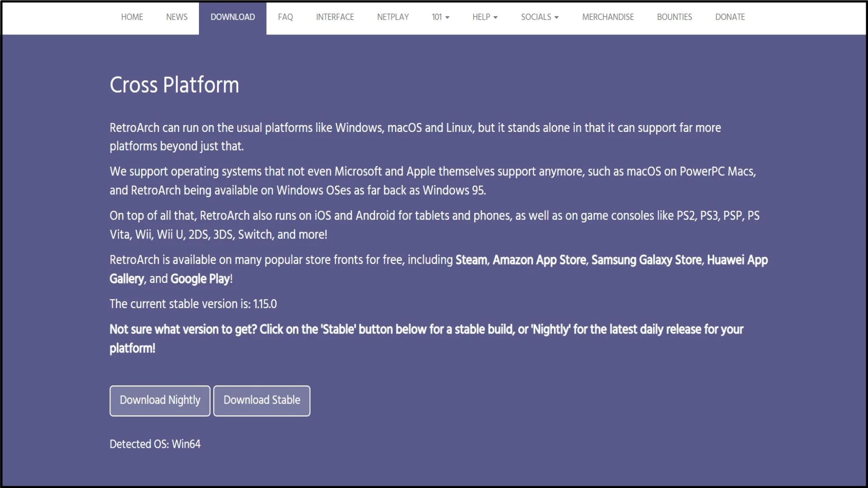Expand the HELP dropdown menu
The width and height of the screenshot is (868, 488).
tap(485, 17)
